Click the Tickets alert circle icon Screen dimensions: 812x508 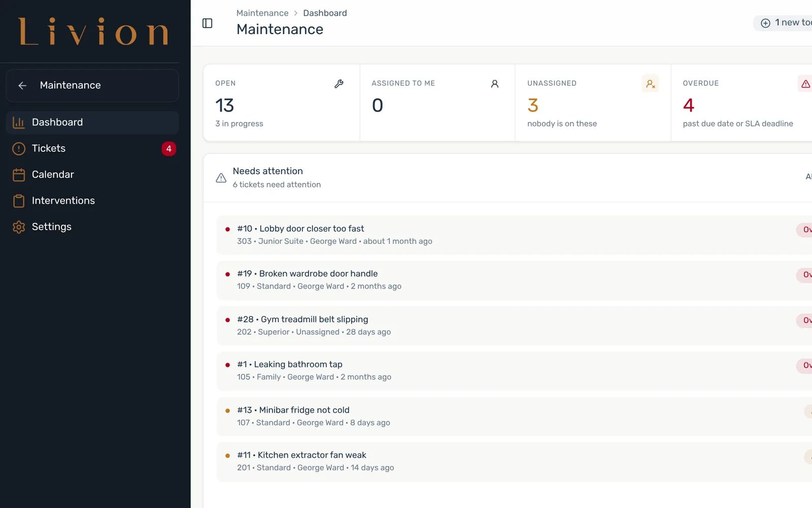(19, 148)
